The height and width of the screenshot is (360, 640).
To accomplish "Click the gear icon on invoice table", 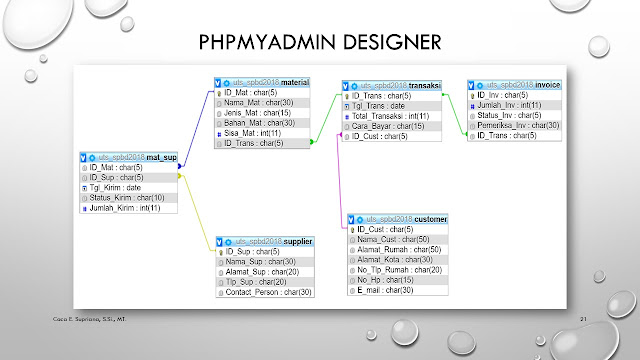I will (480, 85).
